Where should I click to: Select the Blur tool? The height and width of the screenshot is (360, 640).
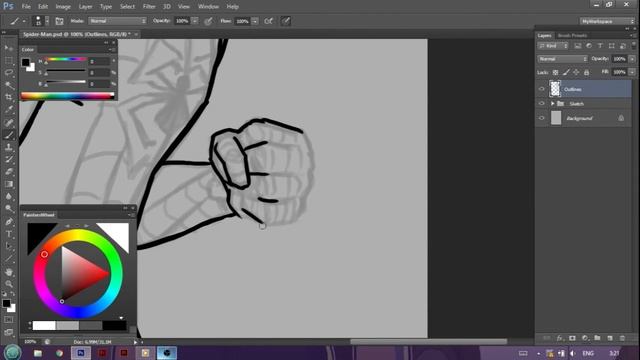point(9,196)
